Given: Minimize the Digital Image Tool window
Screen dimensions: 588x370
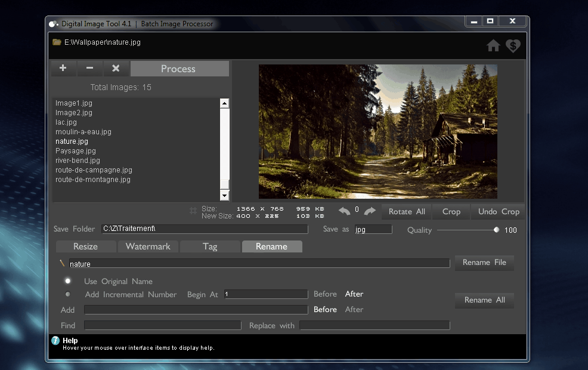Looking at the screenshot, I should tap(474, 21).
